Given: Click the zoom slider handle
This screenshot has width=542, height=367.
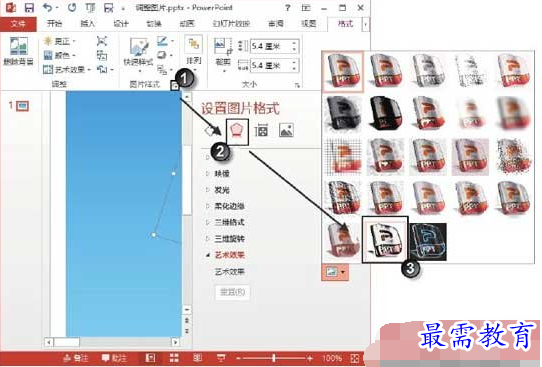Looking at the screenshot, I should pyautogui.click(x=274, y=358).
